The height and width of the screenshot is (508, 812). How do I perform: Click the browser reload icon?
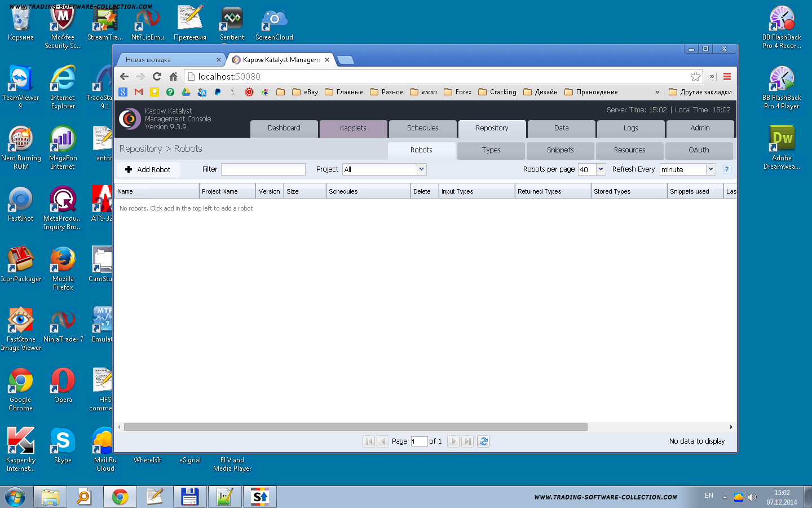[x=157, y=77]
